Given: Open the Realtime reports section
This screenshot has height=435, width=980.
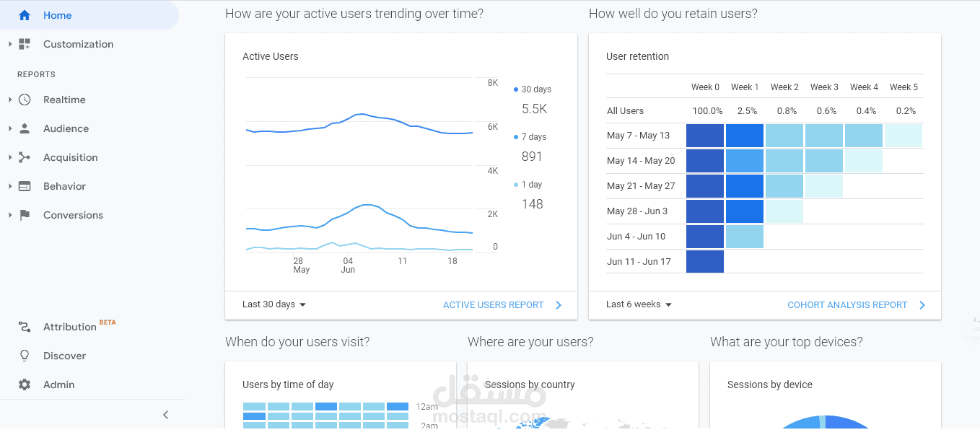Looking at the screenshot, I should (25, 100).
